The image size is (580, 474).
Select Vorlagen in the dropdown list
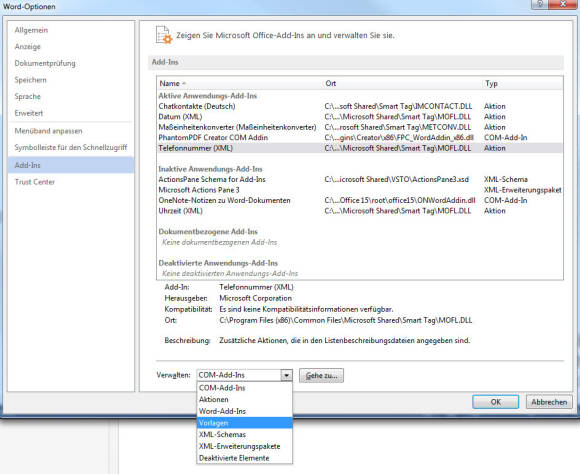(x=245, y=423)
